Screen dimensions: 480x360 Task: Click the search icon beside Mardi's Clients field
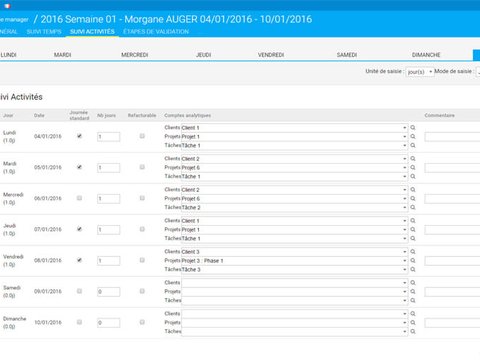[x=413, y=159]
